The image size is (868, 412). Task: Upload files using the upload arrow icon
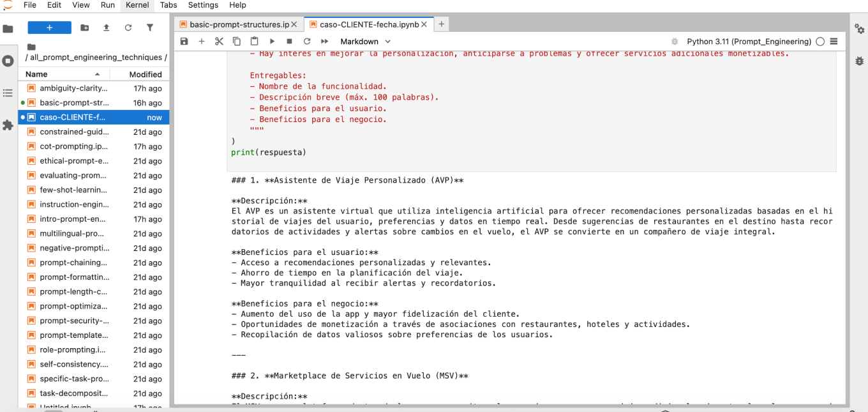[106, 28]
